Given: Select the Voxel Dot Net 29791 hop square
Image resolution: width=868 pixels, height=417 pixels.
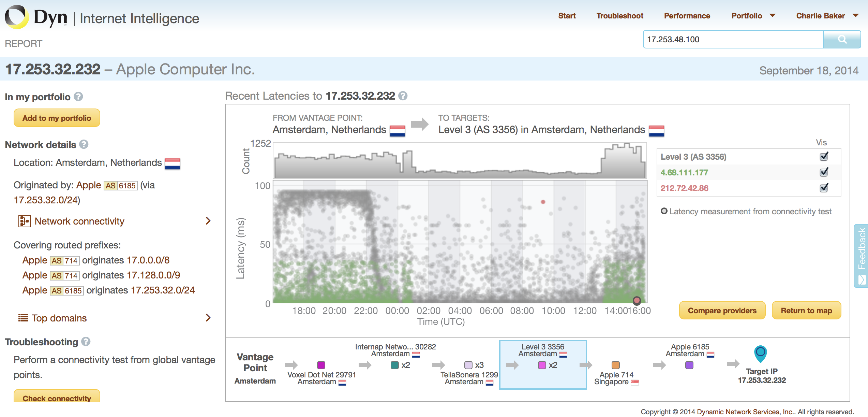Looking at the screenshot, I should point(321,365).
